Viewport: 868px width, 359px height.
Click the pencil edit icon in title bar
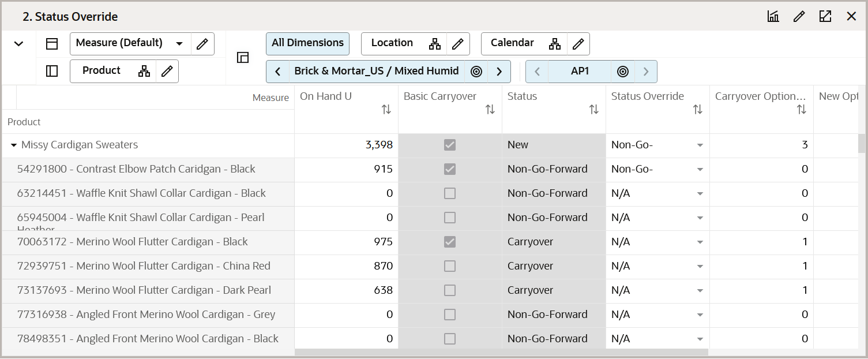799,17
